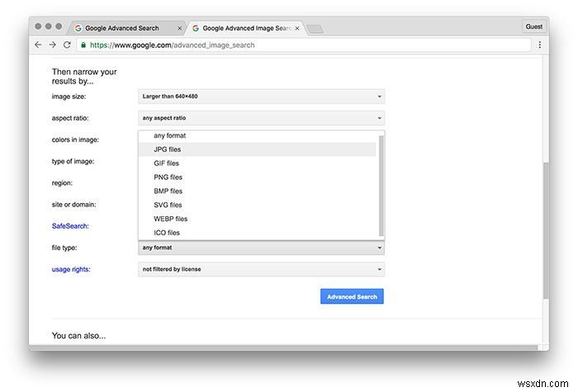Open the usage rights help link
The width and height of the screenshot is (578, 392).
point(71,269)
